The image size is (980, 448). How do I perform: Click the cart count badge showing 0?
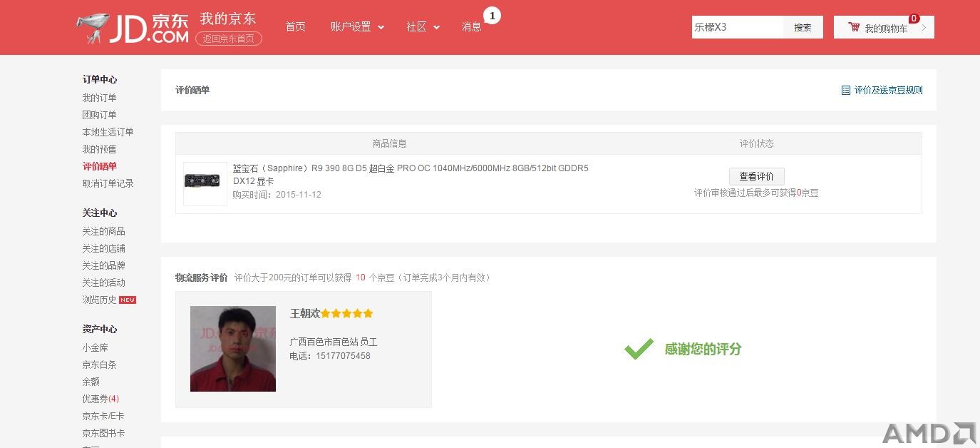click(914, 19)
